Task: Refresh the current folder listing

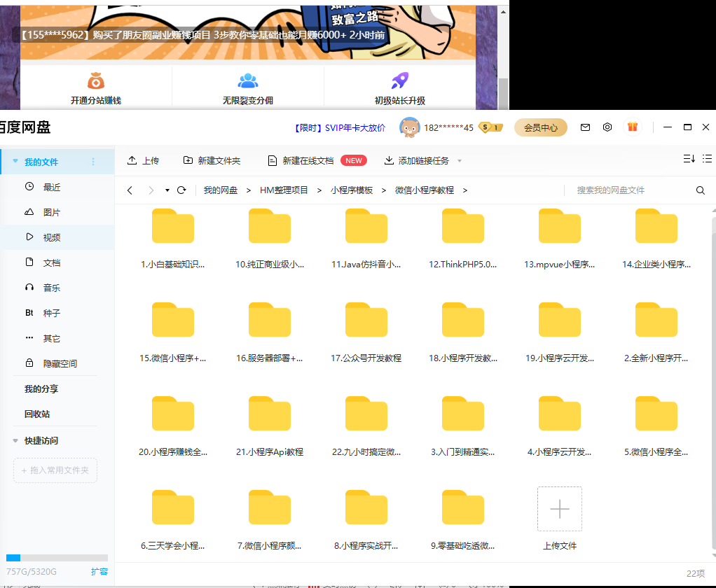Action: 181,190
